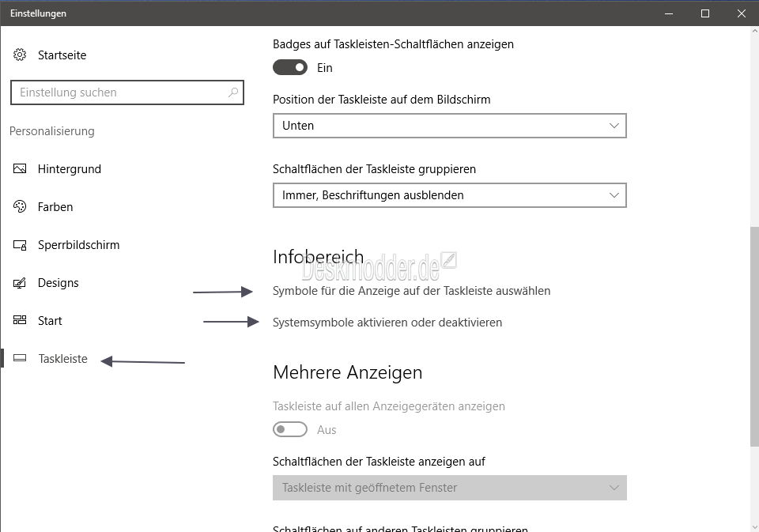Toggle off Badges auf Taskleisten-Schaltflächen
Image resolution: width=759 pixels, height=532 pixels.
(290, 67)
